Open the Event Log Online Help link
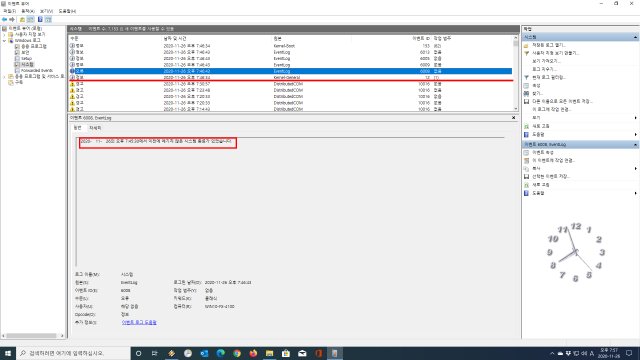Image resolution: width=640 pixels, height=360 pixels. [x=139, y=322]
